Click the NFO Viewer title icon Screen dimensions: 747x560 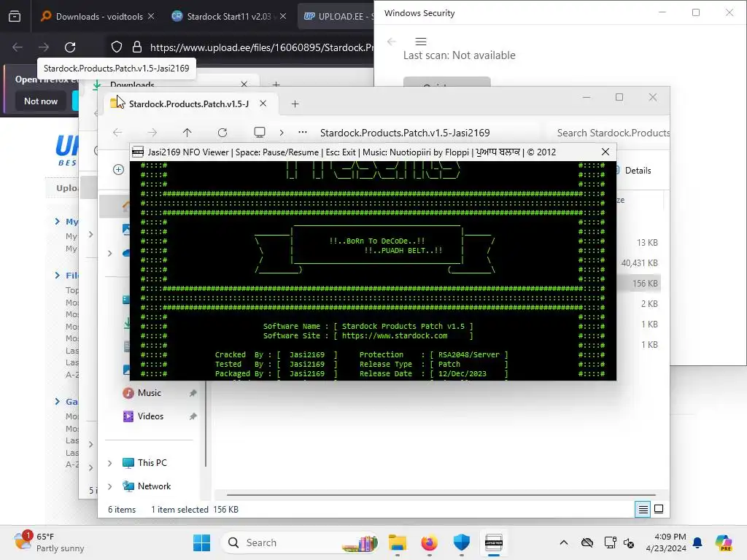[x=138, y=152]
